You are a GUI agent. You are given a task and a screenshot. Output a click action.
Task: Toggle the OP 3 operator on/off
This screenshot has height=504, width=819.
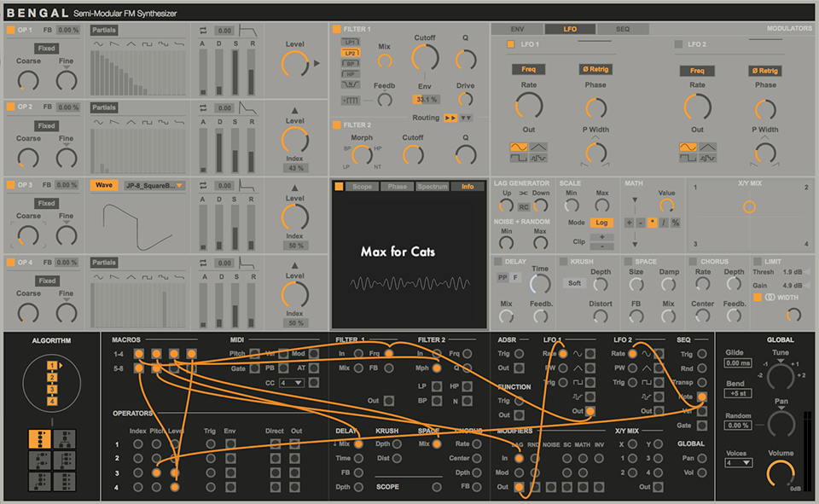(x=11, y=185)
